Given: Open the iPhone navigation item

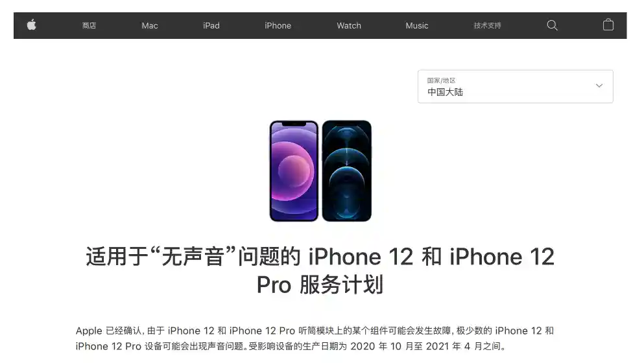Looking at the screenshot, I should (278, 25).
